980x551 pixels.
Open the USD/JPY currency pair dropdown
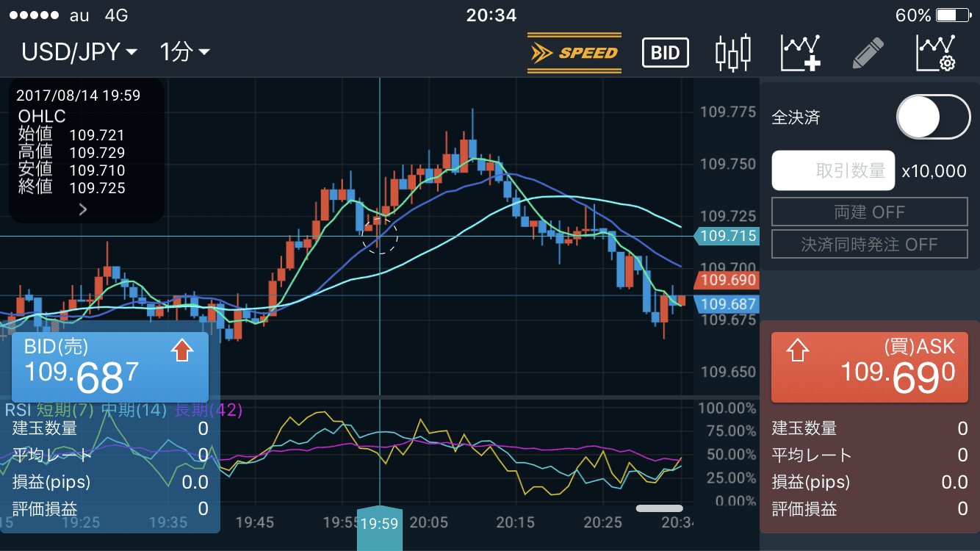coord(79,52)
